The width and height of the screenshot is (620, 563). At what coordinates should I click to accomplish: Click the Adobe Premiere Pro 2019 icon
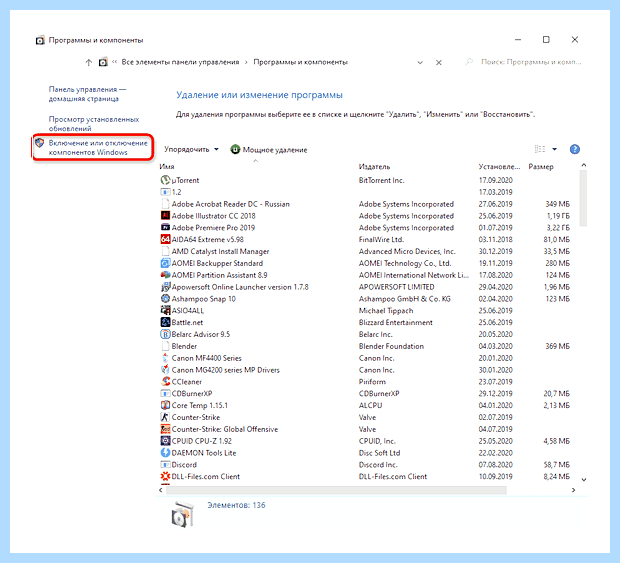coord(165,228)
